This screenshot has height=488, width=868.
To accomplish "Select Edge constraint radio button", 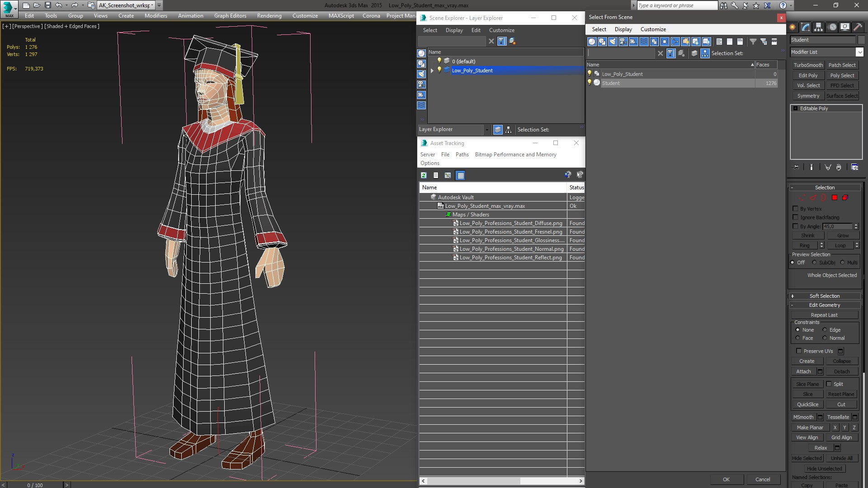I will click(825, 330).
